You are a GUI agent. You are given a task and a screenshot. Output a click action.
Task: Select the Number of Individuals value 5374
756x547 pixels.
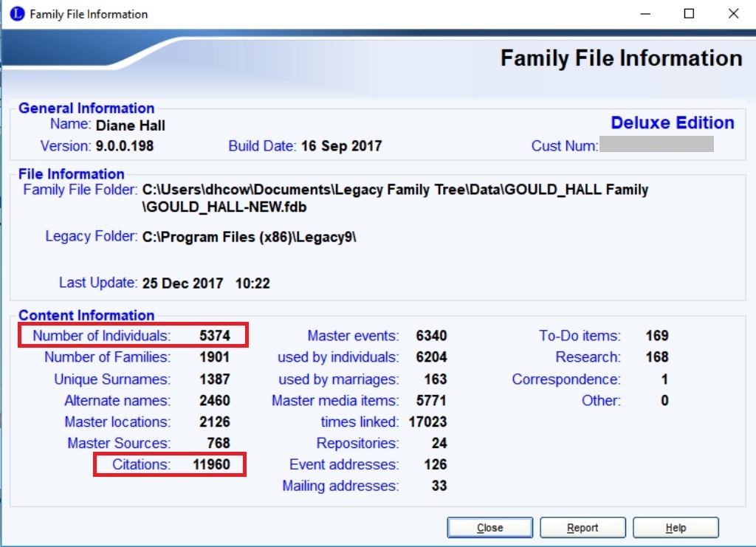click(x=215, y=335)
